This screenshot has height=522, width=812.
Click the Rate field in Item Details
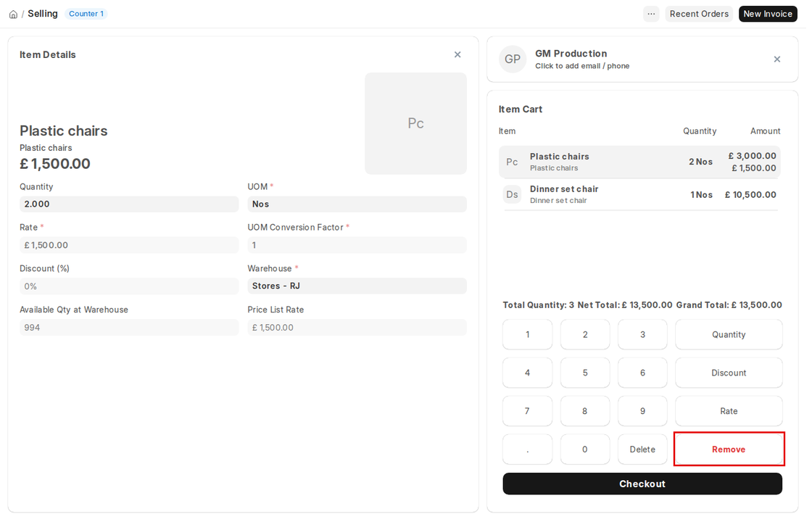pyautogui.click(x=129, y=245)
